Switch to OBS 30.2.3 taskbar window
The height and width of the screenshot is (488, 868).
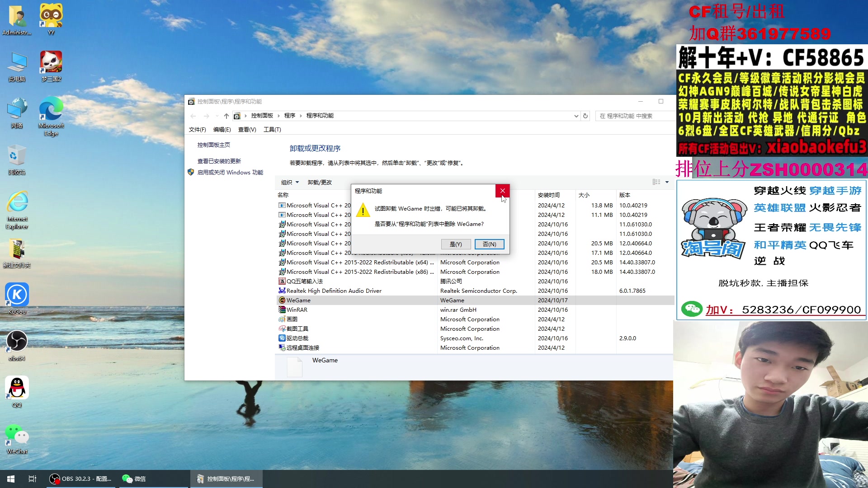click(81, 479)
